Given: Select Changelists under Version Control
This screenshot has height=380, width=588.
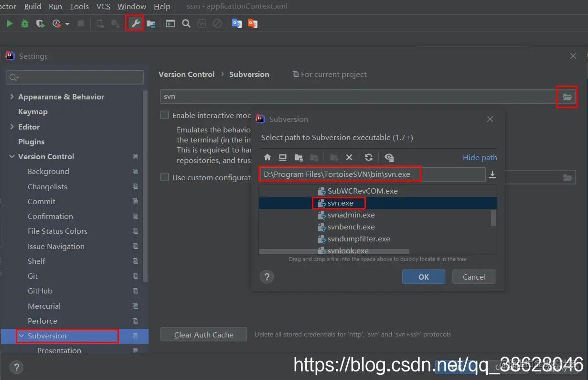Looking at the screenshot, I should click(x=47, y=186).
